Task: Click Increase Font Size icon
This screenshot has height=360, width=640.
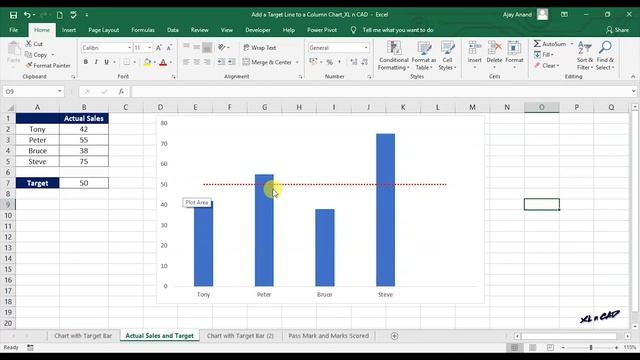Action: point(159,48)
